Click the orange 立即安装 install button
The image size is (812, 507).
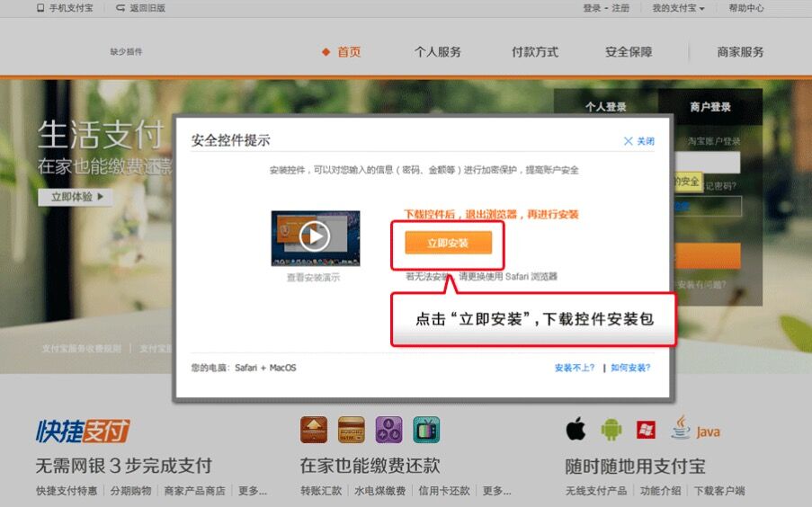click(448, 243)
